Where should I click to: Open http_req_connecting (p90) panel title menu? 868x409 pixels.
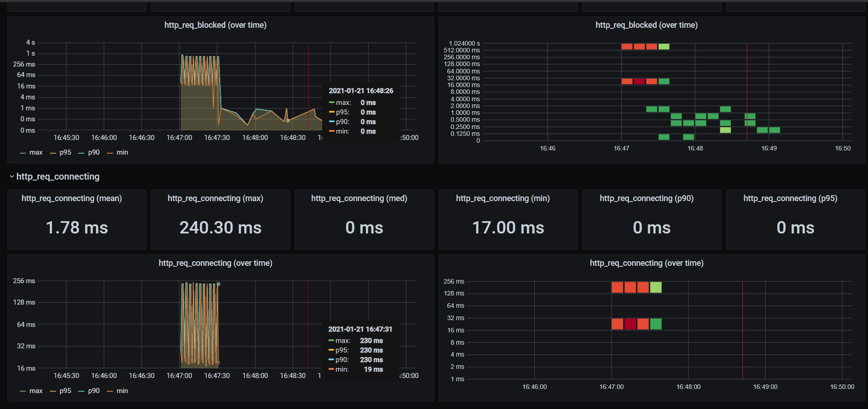pos(647,198)
